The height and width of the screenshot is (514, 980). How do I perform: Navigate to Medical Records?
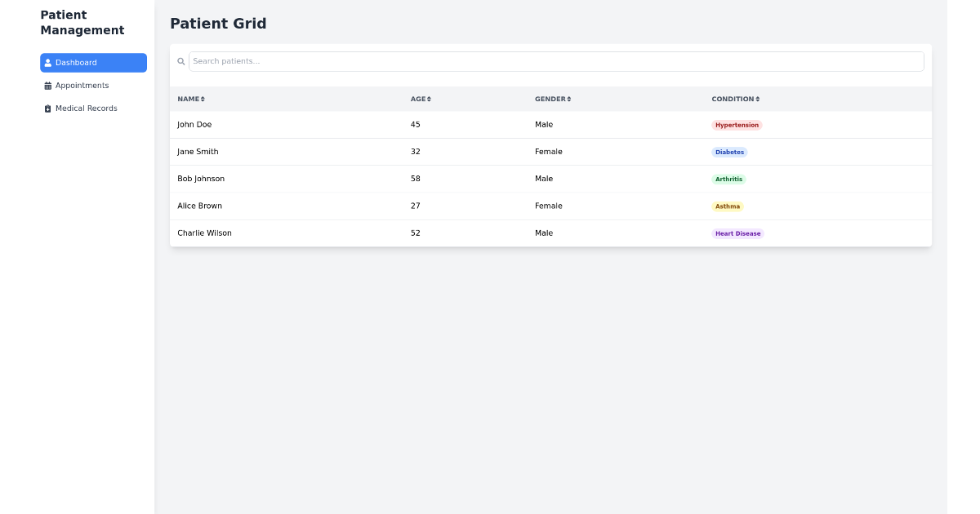pyautogui.click(x=86, y=109)
